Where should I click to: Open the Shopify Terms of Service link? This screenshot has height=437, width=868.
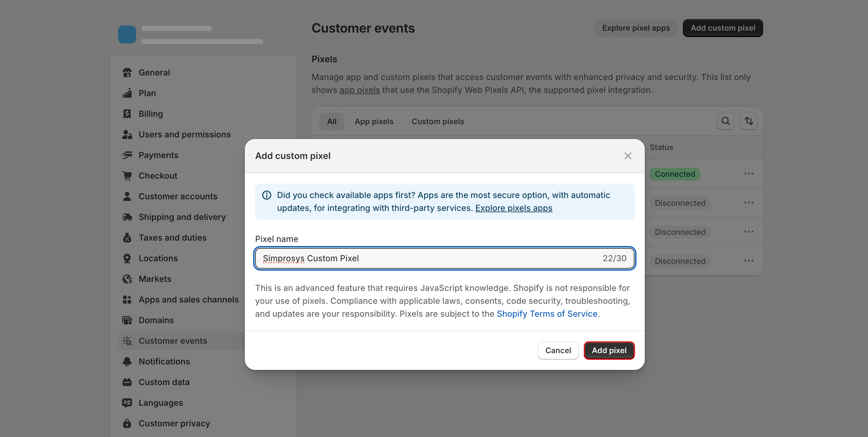(547, 314)
